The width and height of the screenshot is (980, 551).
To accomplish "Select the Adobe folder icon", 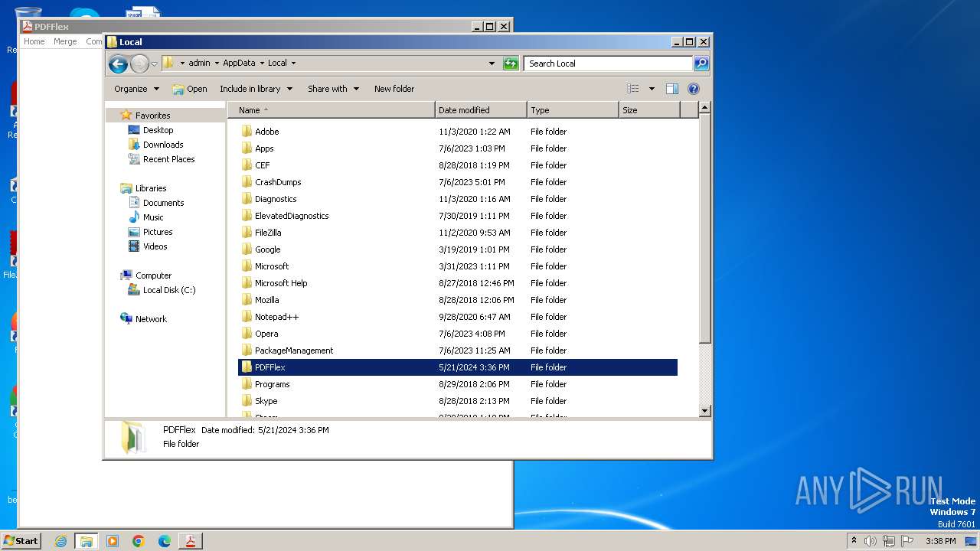I will 247,132.
